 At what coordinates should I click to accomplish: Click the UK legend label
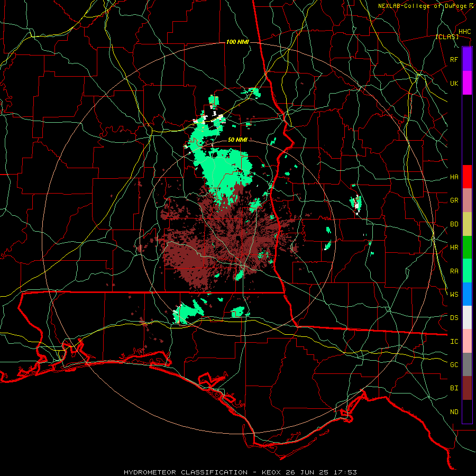(x=454, y=83)
